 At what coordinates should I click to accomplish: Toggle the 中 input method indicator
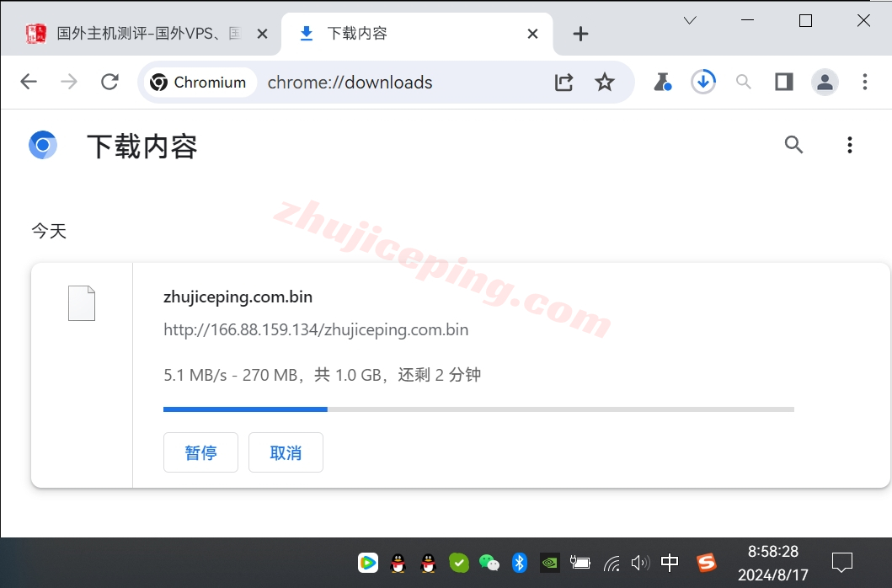click(670, 563)
